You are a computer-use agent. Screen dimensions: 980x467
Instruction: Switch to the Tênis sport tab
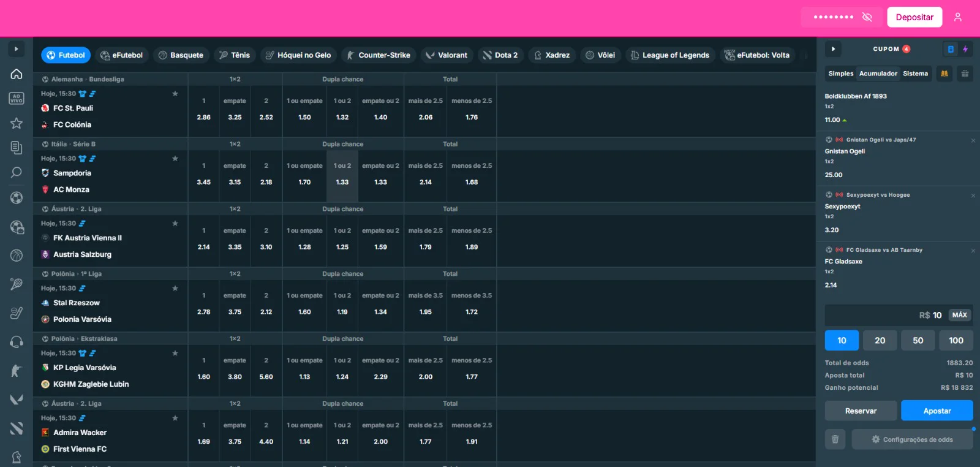pos(235,55)
